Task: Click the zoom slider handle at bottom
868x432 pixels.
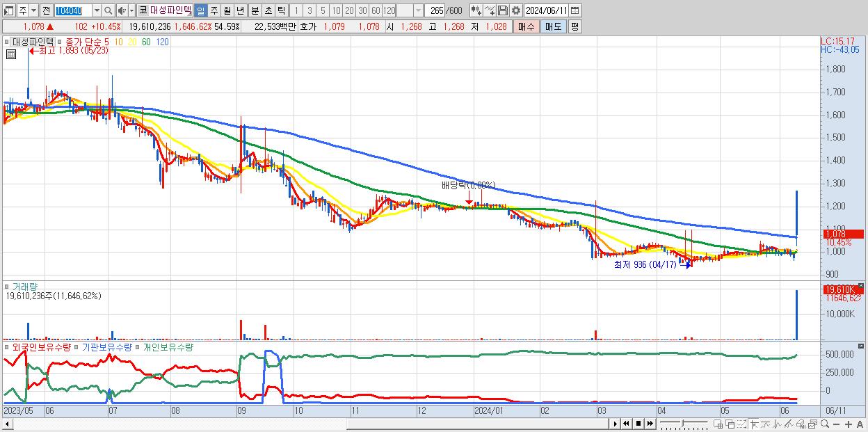Action: (682, 422)
